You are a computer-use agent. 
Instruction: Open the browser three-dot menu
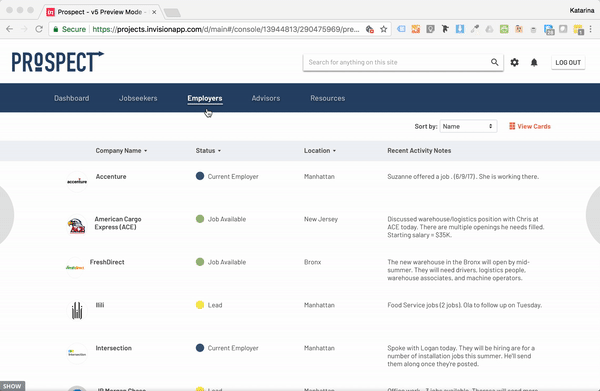coord(591,29)
